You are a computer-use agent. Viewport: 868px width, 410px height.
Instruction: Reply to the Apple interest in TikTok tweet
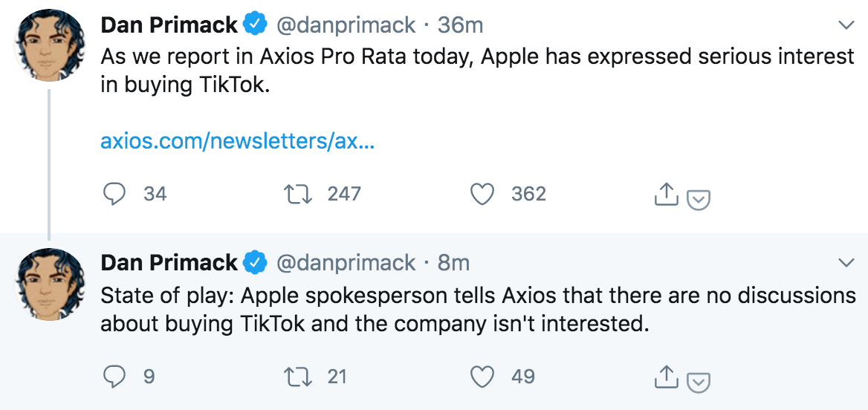pos(114,194)
